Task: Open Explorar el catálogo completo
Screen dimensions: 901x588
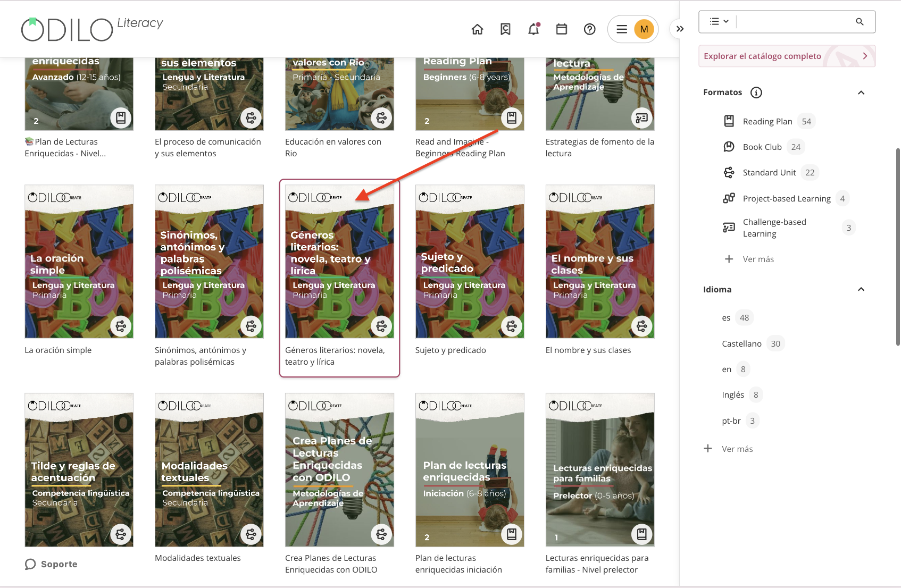Action: 787,56
